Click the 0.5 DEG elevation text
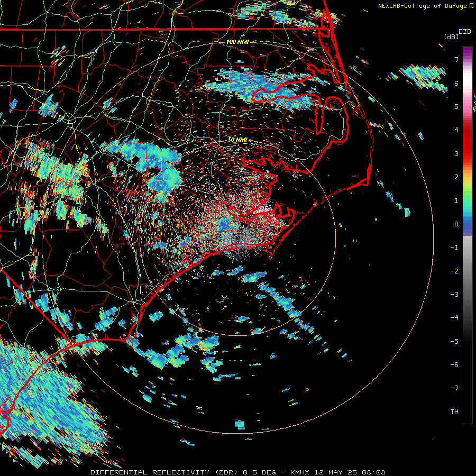 (x=260, y=472)
